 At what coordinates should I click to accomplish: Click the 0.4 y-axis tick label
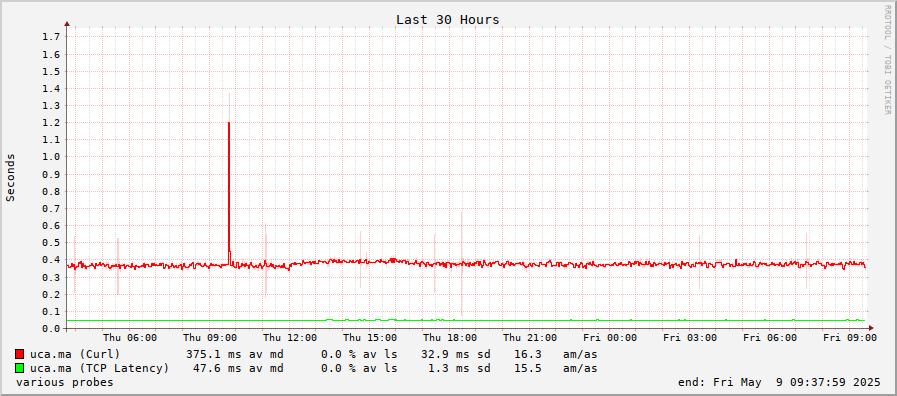[x=51, y=260]
